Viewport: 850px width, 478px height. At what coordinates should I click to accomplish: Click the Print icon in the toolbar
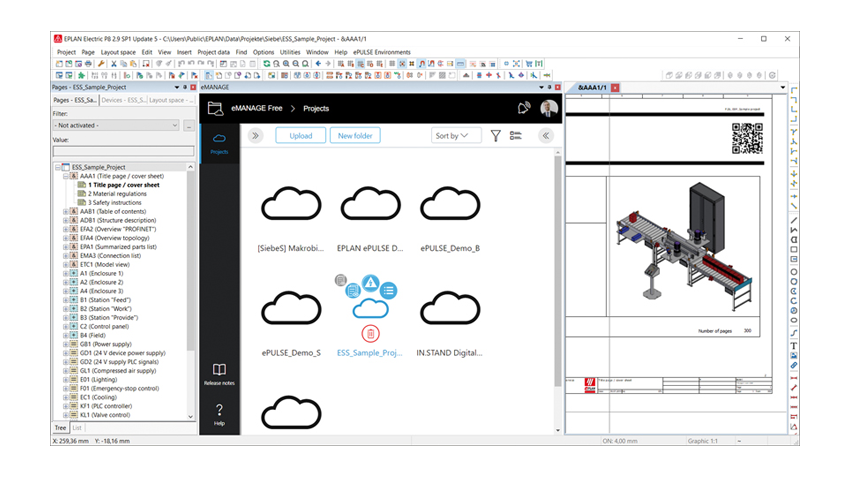[89, 64]
